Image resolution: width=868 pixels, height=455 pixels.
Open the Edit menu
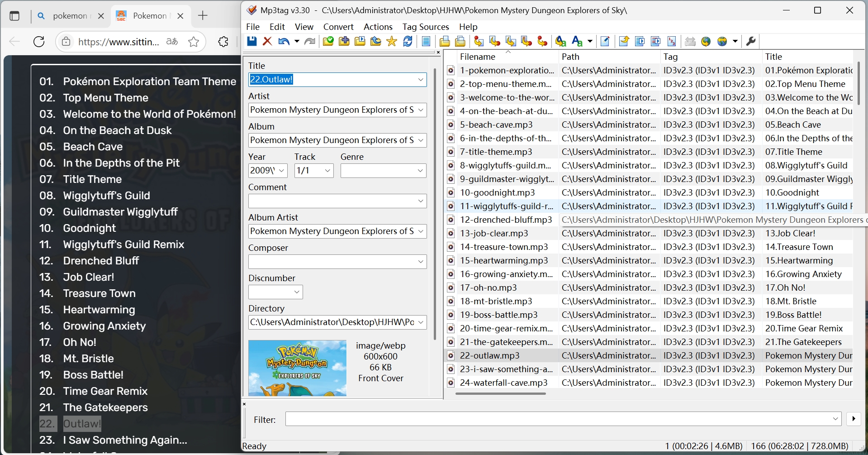point(277,27)
